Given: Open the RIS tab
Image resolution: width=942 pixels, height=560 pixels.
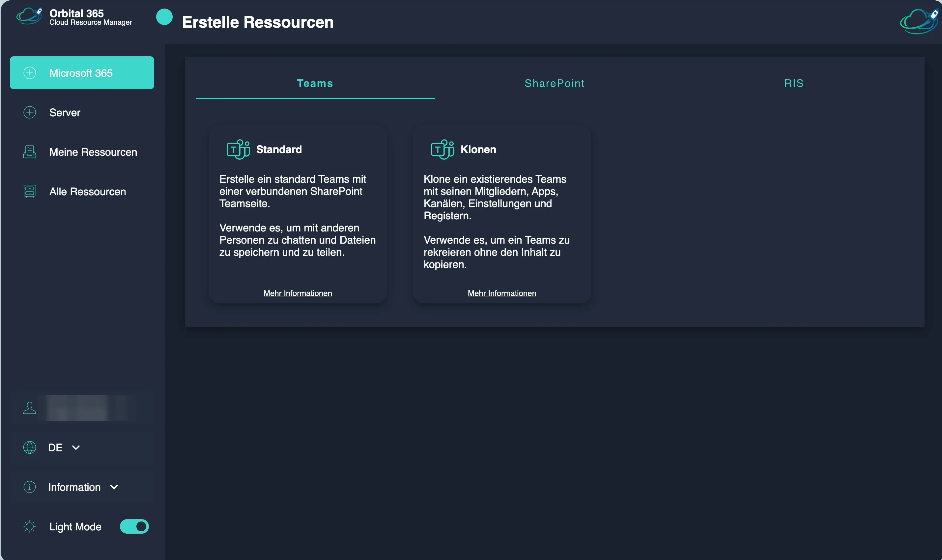Looking at the screenshot, I should point(794,83).
